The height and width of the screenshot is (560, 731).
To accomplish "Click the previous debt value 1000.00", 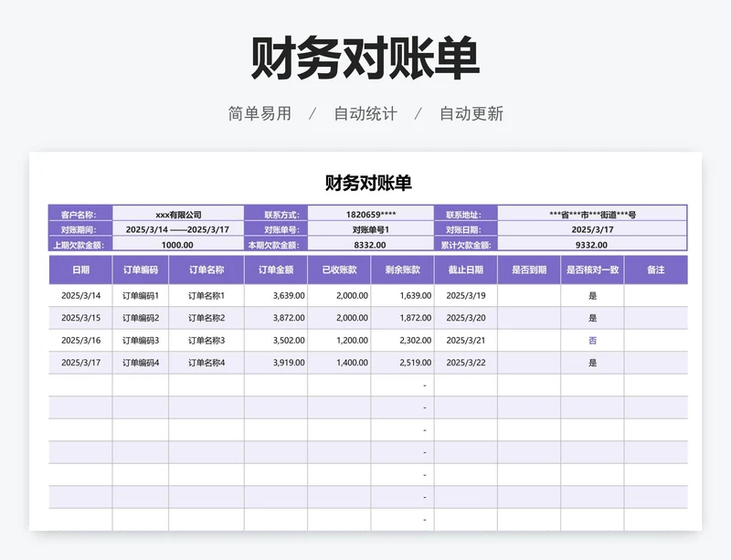I will point(178,244).
